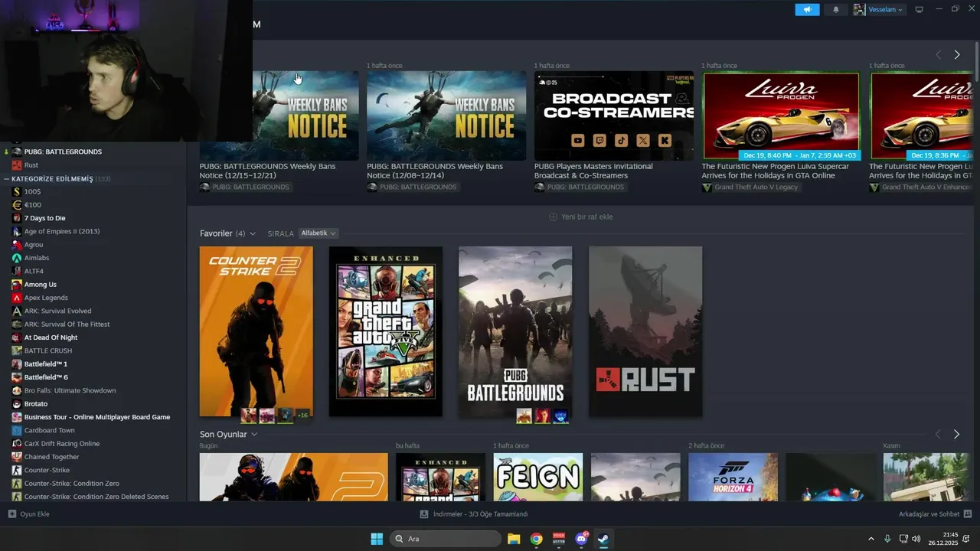Screen dimensions: 980x551
Task: Click the blue megaphone announcements icon
Action: coord(807,10)
